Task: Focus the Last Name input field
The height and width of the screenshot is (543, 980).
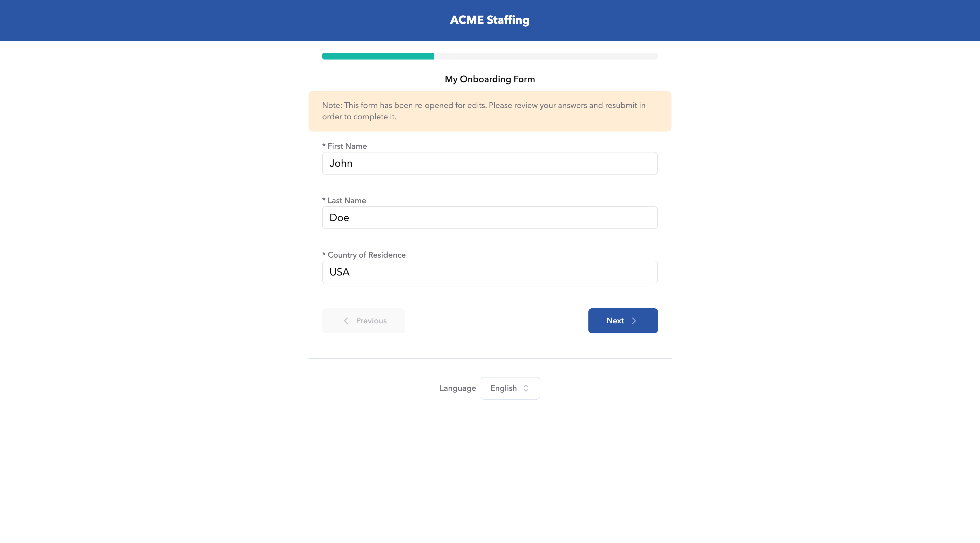Action: pos(490,217)
